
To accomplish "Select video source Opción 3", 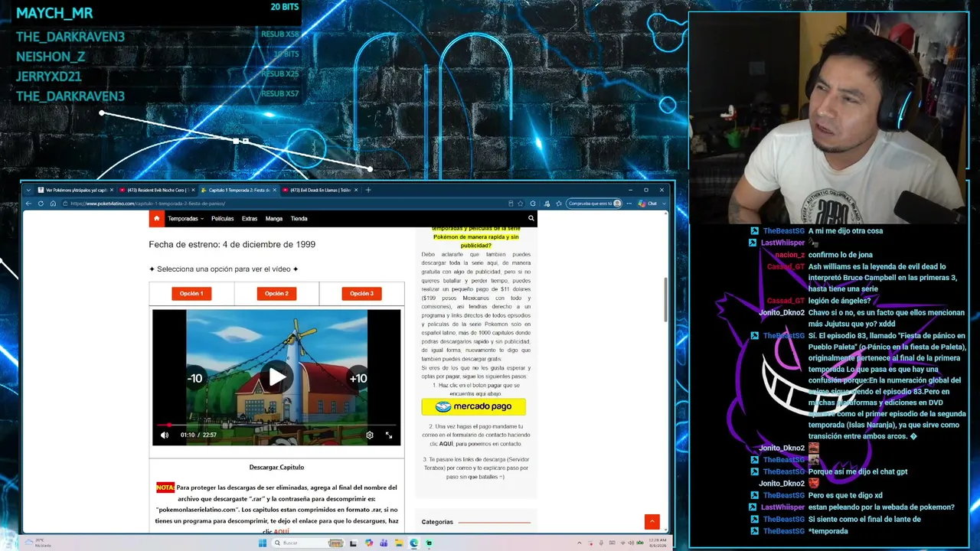I will click(x=361, y=293).
